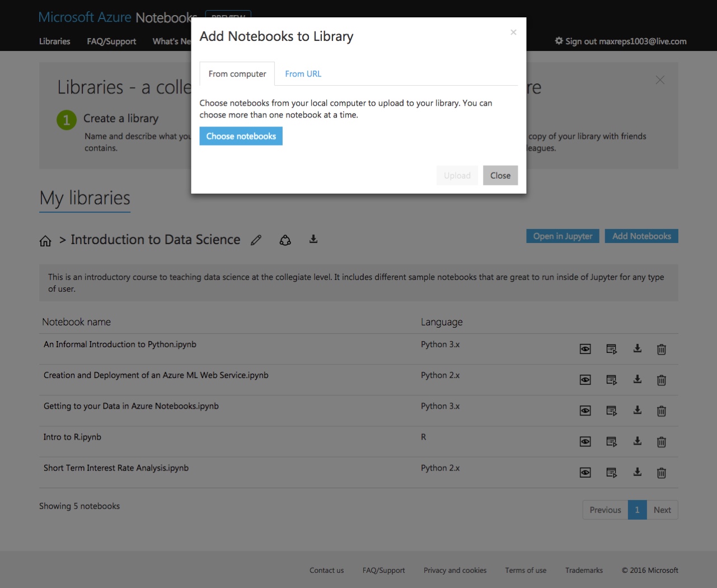Viewport: 717px width, 588px height.
Task: Click the Add Notebooks button
Action: (x=641, y=236)
